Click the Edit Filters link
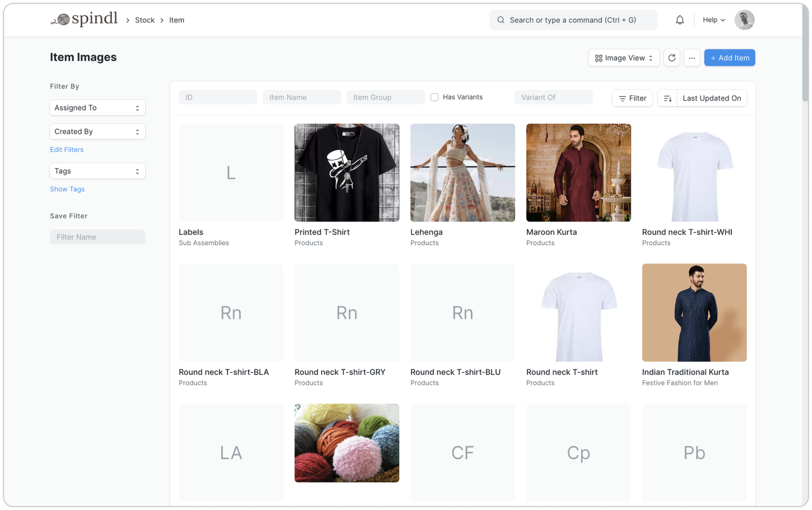This screenshot has width=812, height=510. tap(67, 150)
